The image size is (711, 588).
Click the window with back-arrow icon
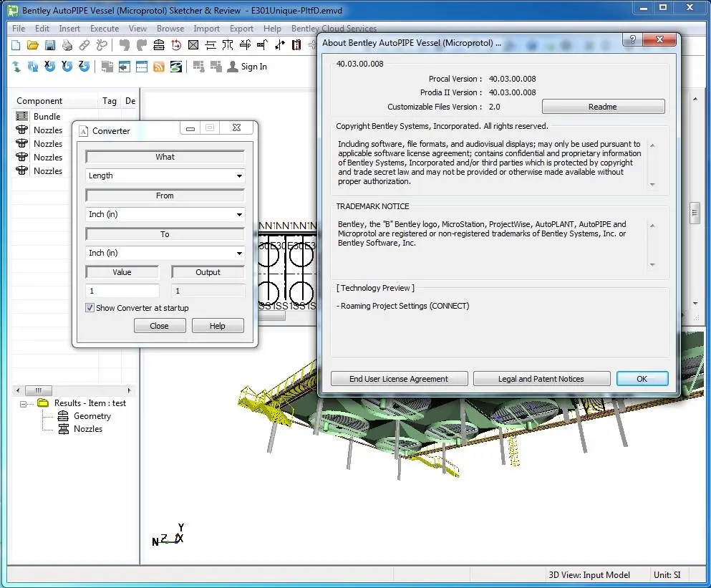point(125,67)
